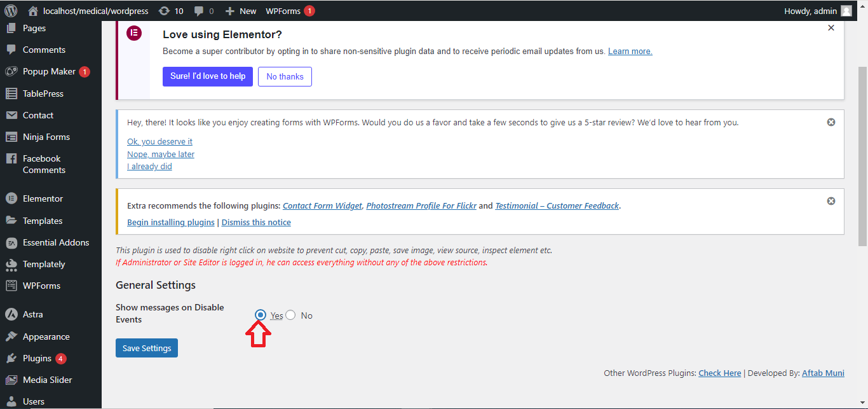Close the Elementor notice banner
Screen dimensions: 868x409
click(x=831, y=28)
